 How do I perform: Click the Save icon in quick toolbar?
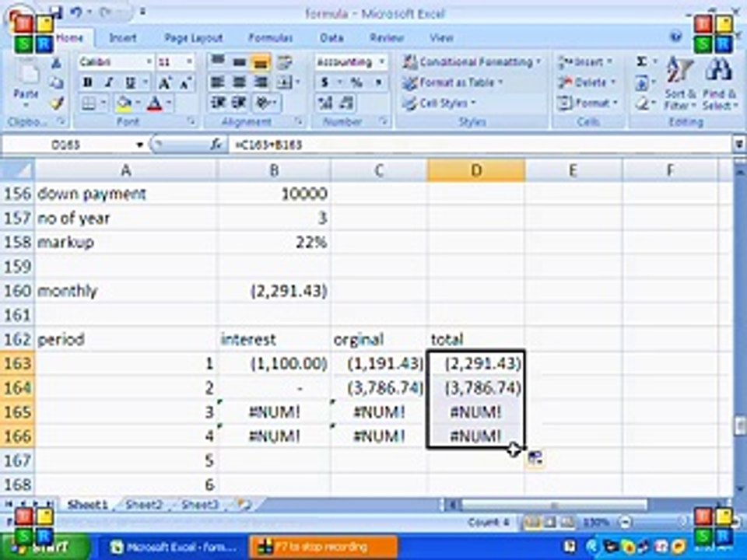point(56,13)
